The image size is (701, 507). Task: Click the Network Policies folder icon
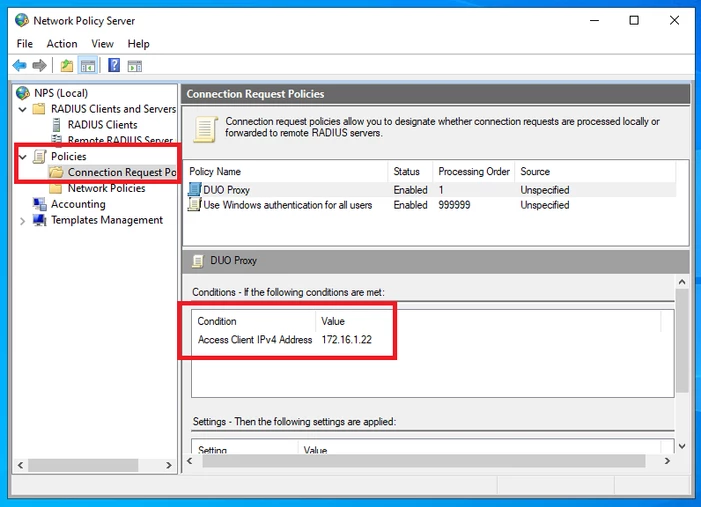point(56,188)
